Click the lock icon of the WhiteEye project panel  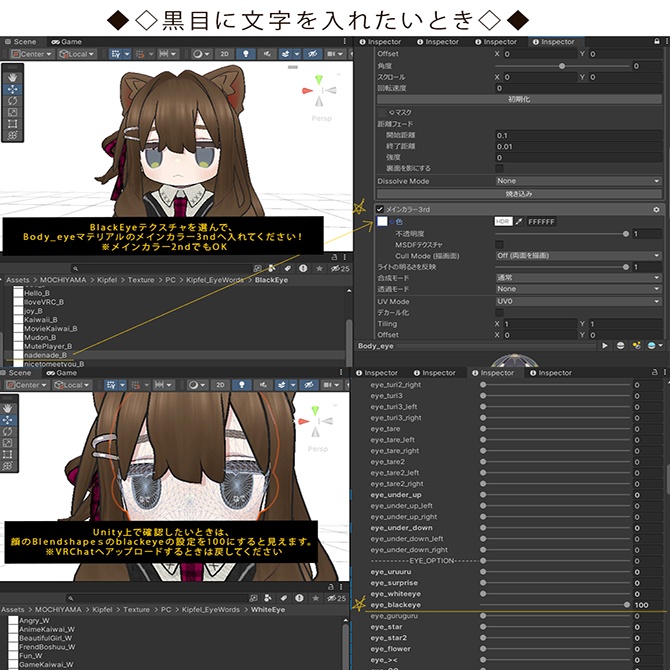coord(330,587)
